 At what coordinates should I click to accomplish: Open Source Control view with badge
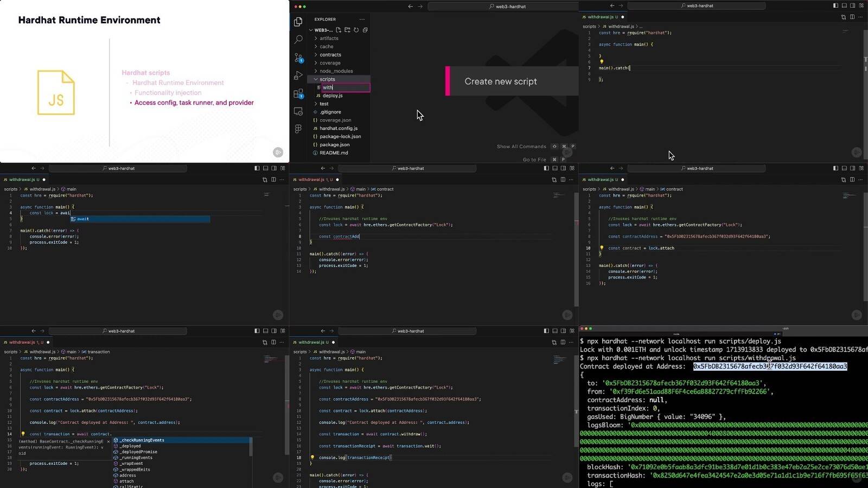[298, 58]
